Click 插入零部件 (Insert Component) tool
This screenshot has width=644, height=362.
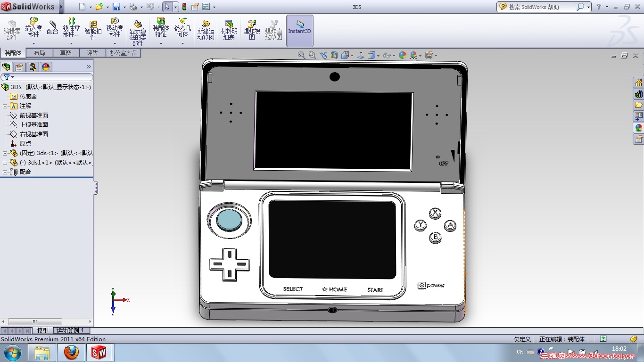tap(33, 28)
